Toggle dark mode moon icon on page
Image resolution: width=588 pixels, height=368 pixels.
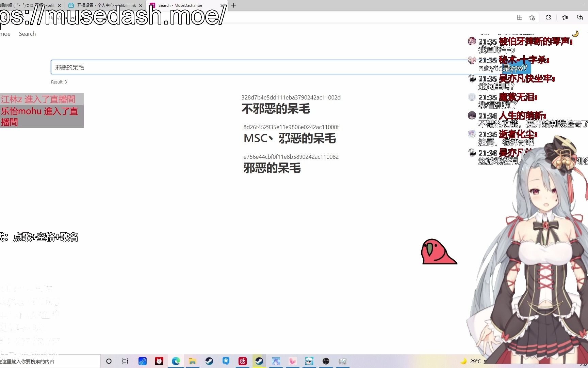tap(575, 33)
